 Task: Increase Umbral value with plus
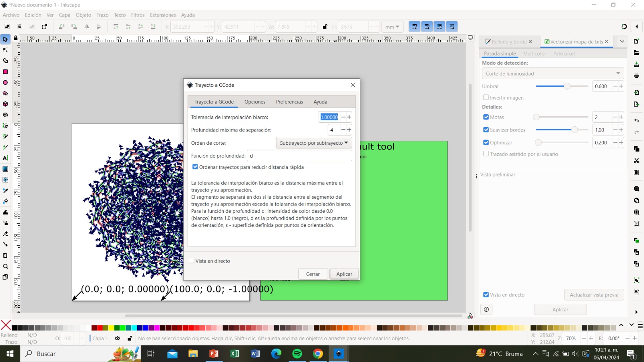(621, 86)
